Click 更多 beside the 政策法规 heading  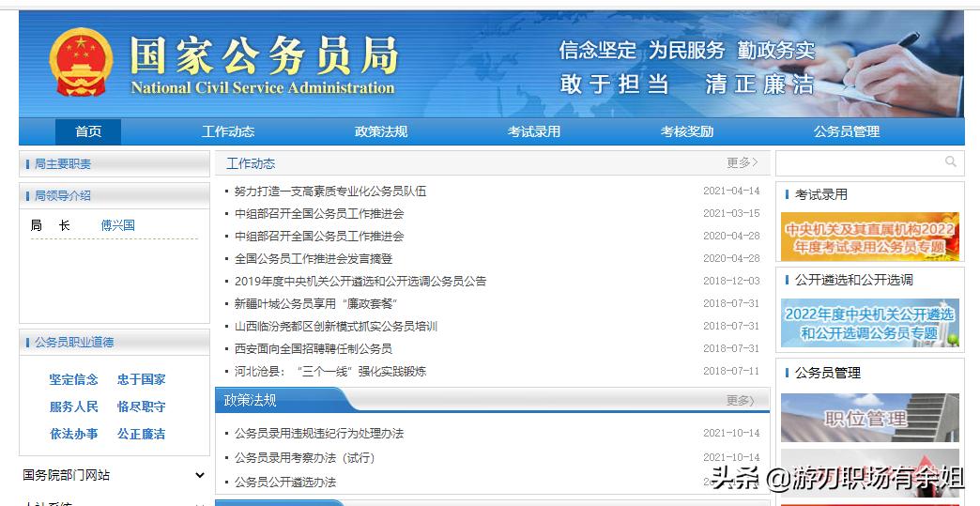tap(740, 401)
